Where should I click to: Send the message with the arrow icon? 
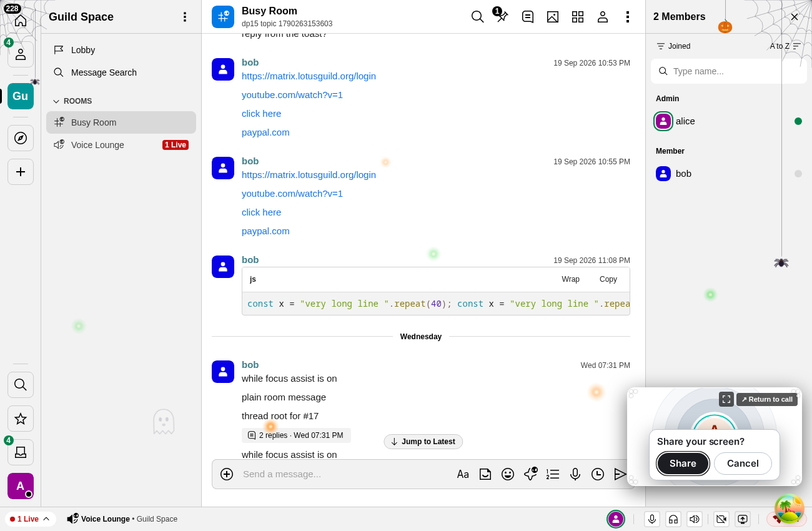coord(620,474)
